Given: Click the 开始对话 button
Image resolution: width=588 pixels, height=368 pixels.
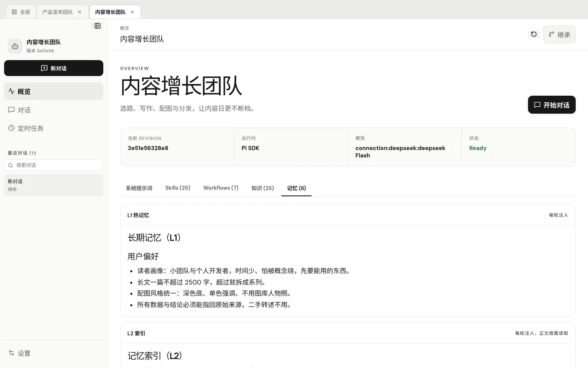Looking at the screenshot, I should click(x=552, y=105).
